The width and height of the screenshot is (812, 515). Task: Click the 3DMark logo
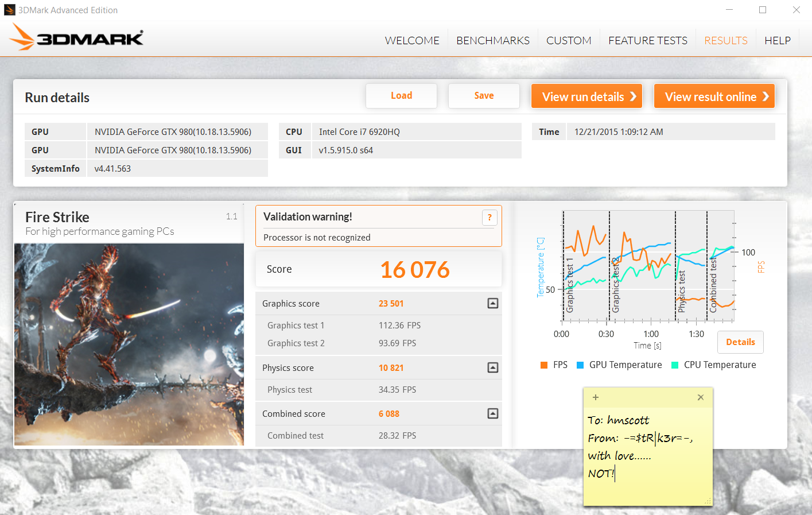click(76, 37)
